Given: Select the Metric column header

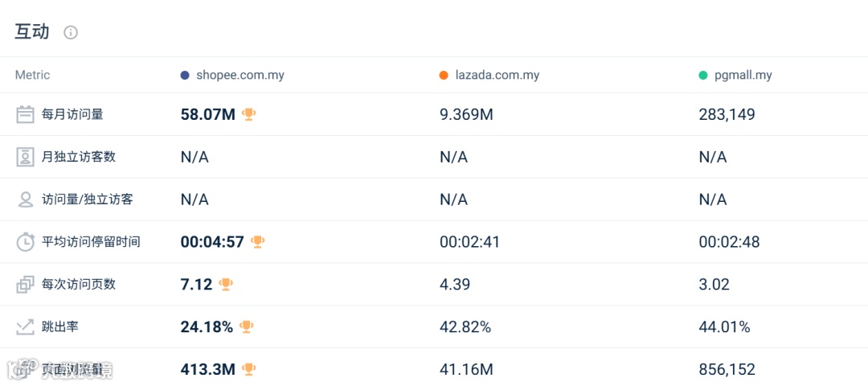Looking at the screenshot, I should pos(32,75).
